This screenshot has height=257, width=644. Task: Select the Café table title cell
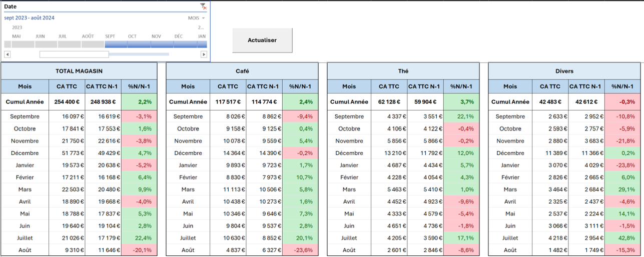[x=243, y=71]
